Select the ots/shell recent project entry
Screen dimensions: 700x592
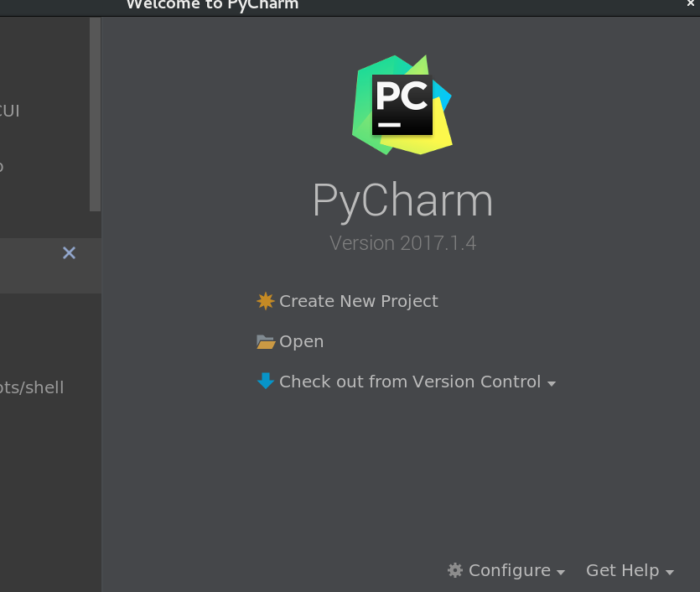[34, 387]
